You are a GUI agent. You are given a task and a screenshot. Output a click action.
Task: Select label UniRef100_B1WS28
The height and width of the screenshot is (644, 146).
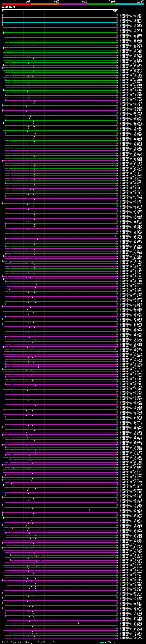[x=131, y=40]
